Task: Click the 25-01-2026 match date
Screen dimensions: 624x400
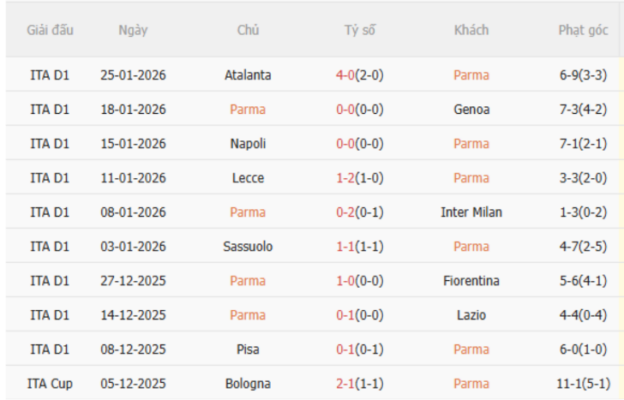Action: [133, 75]
